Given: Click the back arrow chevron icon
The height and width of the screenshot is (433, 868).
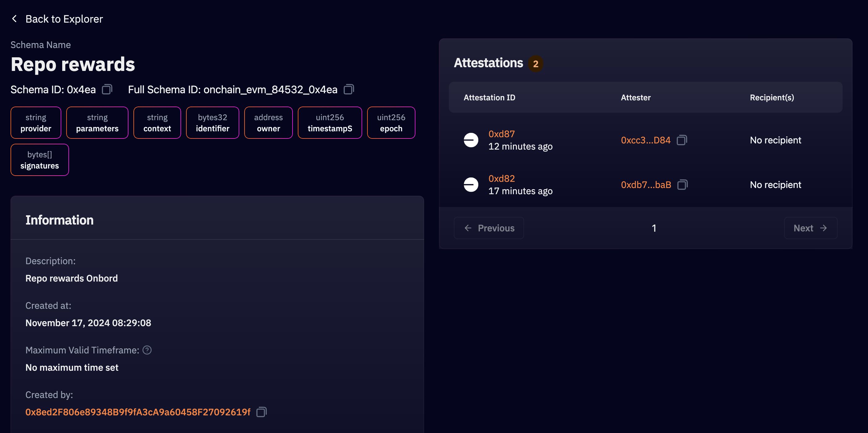Looking at the screenshot, I should (14, 19).
